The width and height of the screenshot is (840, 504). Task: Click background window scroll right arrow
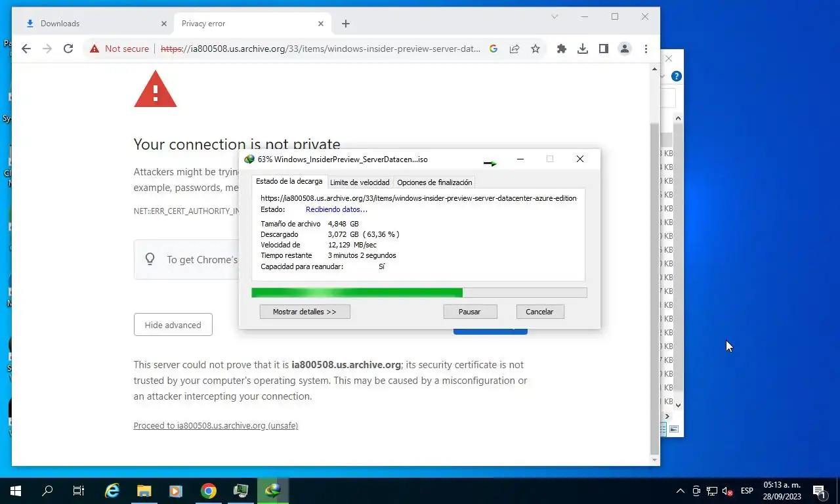pos(667,415)
